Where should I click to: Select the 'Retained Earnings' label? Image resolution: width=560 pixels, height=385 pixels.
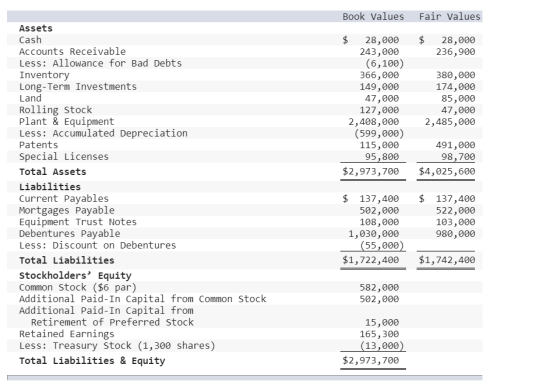tap(67, 334)
